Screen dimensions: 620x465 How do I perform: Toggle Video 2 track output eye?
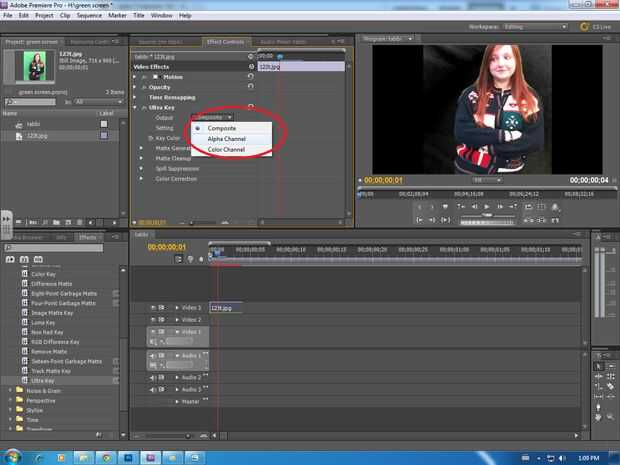(x=153, y=319)
